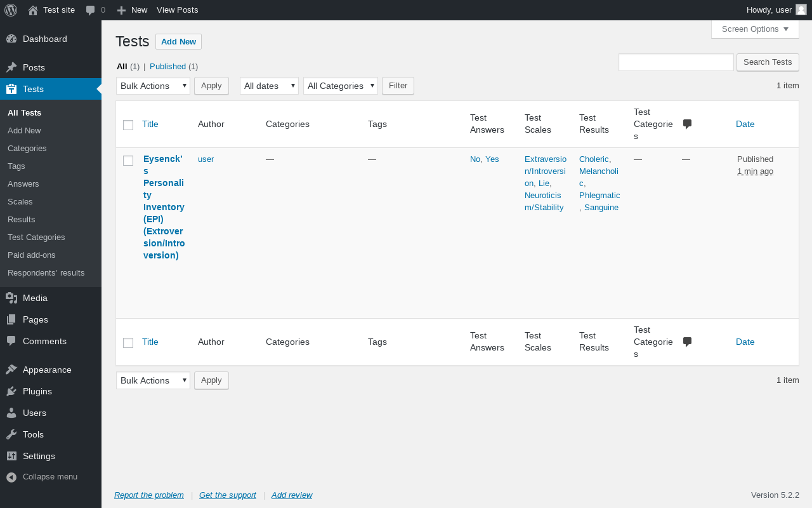Open Paid add-ons submenu item
Screen dimensions: 812x508
32,255
